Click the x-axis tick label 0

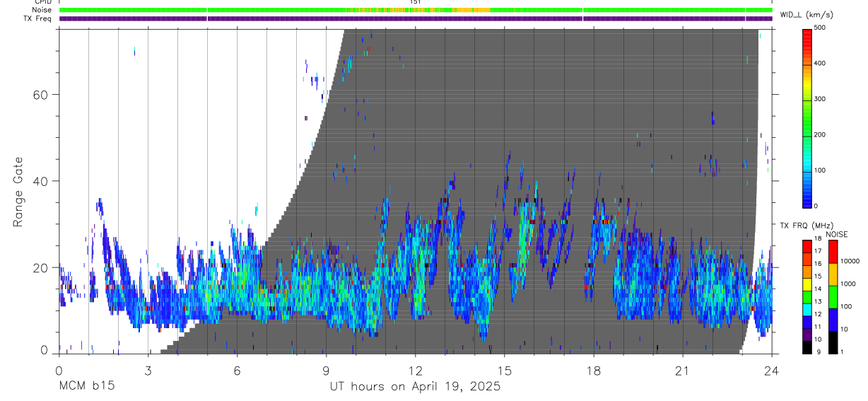(59, 371)
